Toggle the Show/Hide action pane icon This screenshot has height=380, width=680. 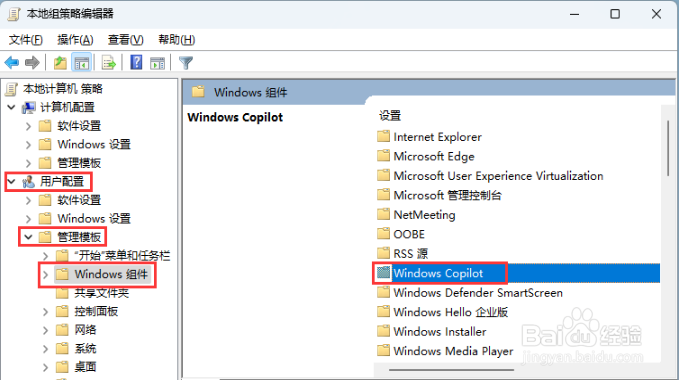pyautogui.click(x=157, y=63)
